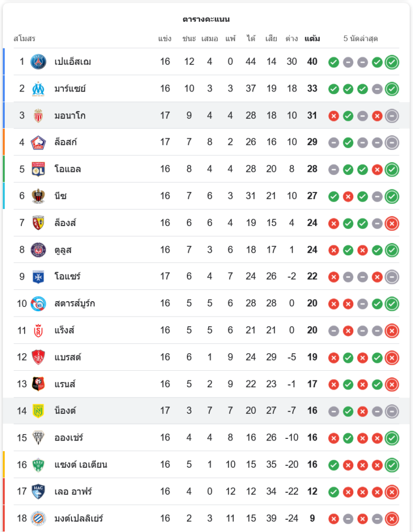Click the Paris Saint-Germain club crest
The width and height of the screenshot is (413, 532).
coord(38,62)
